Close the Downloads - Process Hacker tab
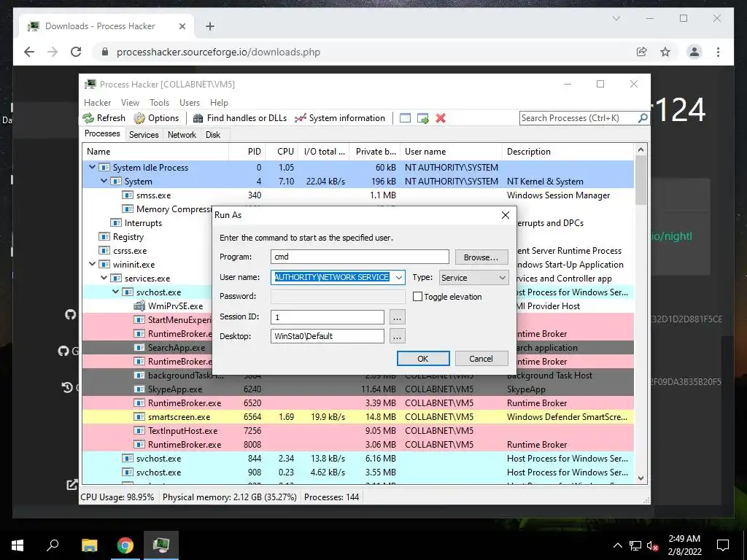747x560 pixels. tap(182, 26)
